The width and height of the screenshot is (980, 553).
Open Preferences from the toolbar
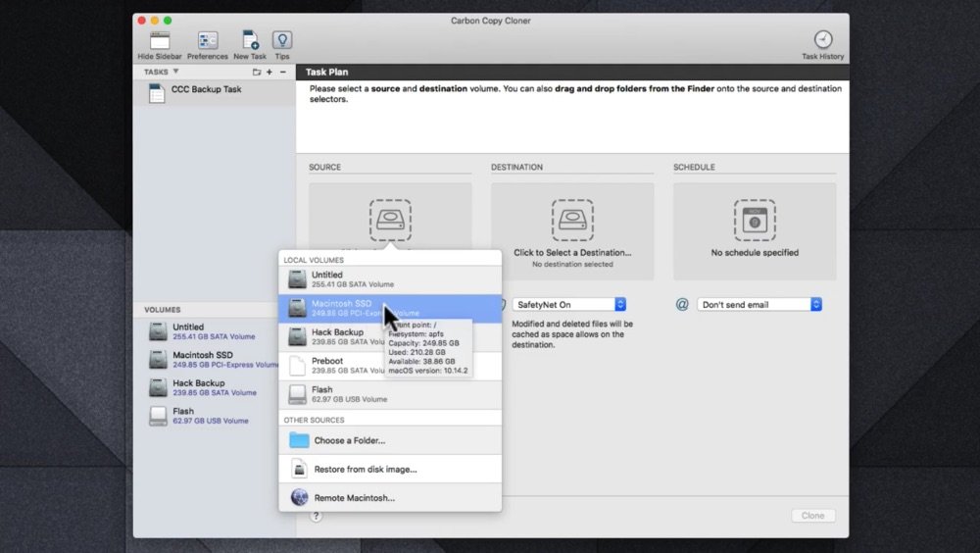(x=208, y=41)
